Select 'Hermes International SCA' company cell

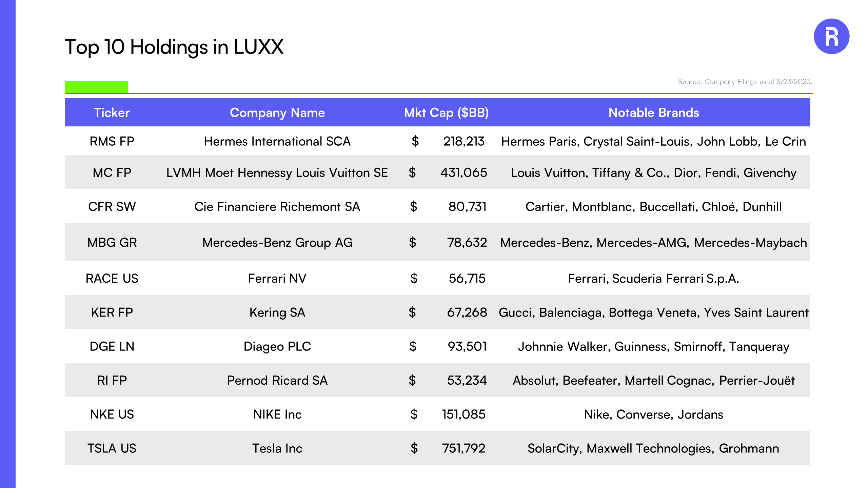point(277,141)
